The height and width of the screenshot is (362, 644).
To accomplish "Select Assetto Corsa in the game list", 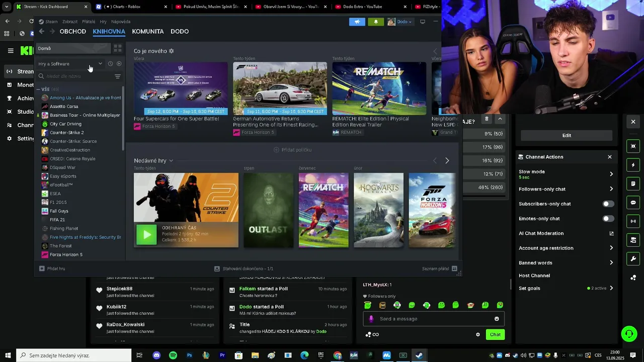I will tap(64, 107).
